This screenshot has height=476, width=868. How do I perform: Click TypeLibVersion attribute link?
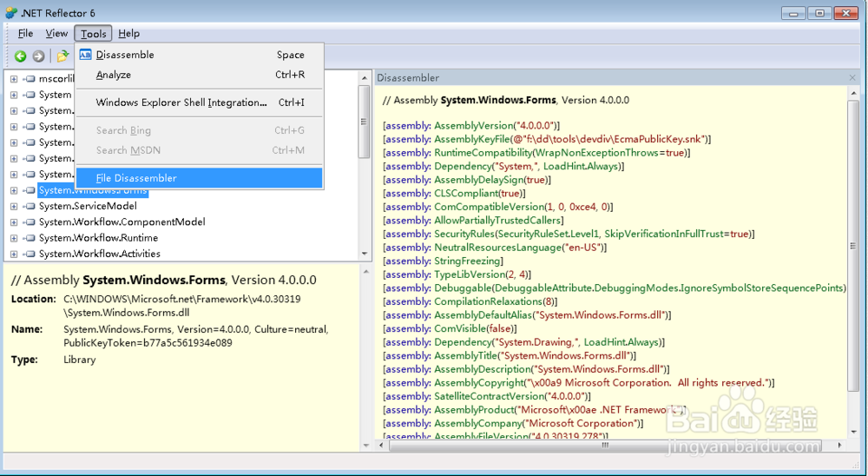point(470,274)
